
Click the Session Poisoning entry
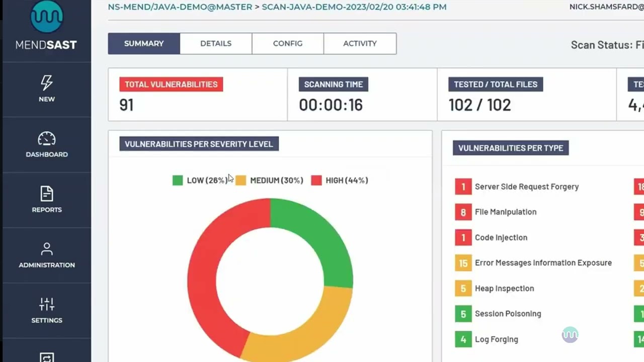point(508,314)
